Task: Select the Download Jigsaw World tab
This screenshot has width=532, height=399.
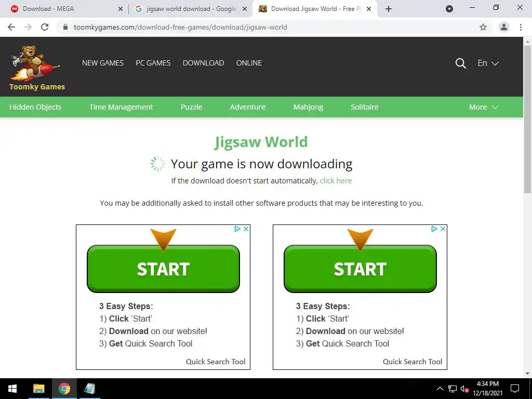Action: point(316,9)
